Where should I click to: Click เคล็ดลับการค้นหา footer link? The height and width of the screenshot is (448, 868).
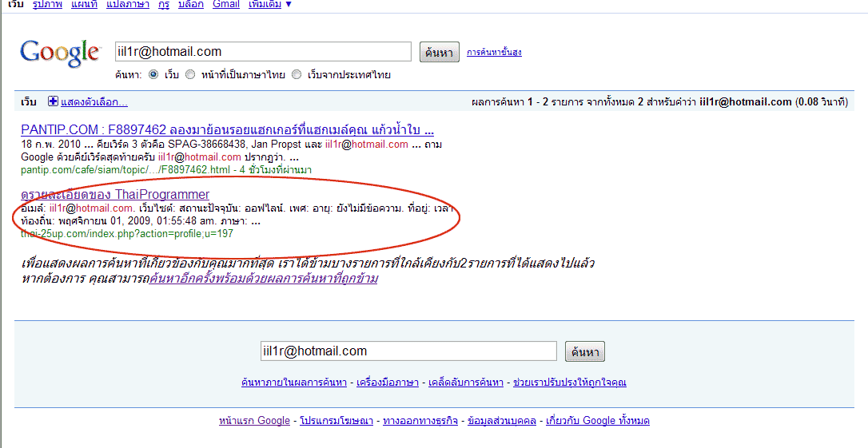click(466, 383)
